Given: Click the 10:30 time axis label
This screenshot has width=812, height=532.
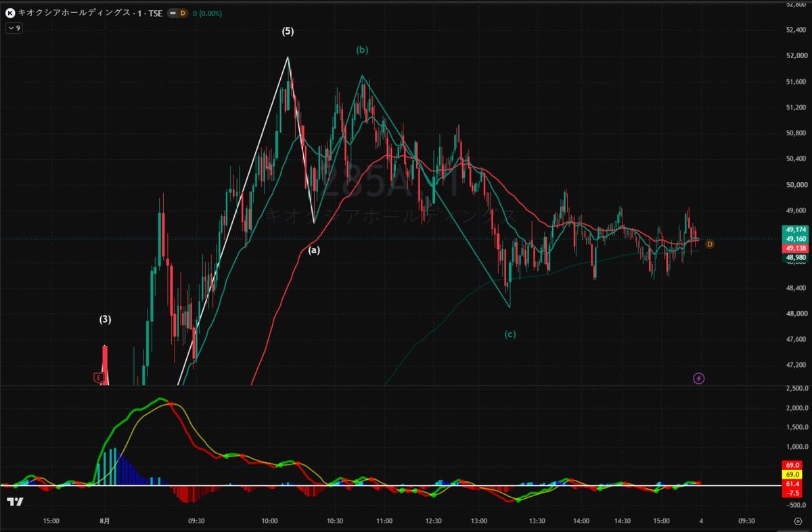Looking at the screenshot, I should [x=334, y=521].
